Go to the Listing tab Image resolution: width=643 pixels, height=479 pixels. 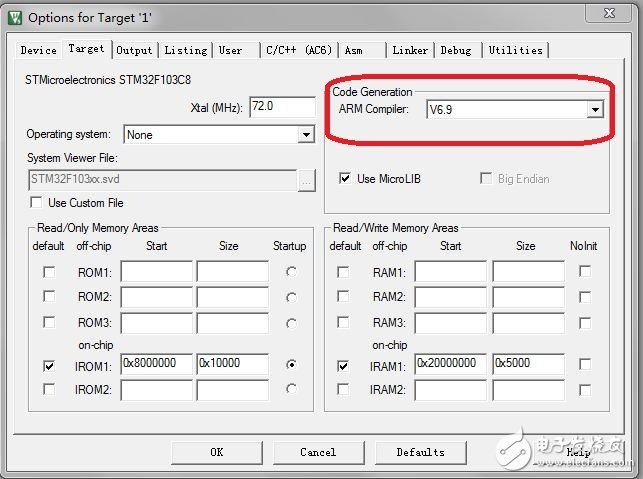[x=186, y=50]
